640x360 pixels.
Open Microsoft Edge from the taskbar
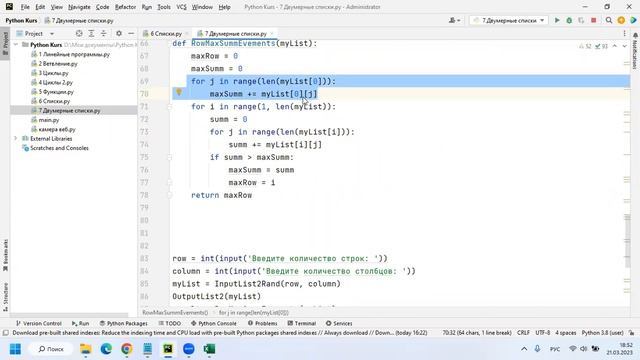106,349
